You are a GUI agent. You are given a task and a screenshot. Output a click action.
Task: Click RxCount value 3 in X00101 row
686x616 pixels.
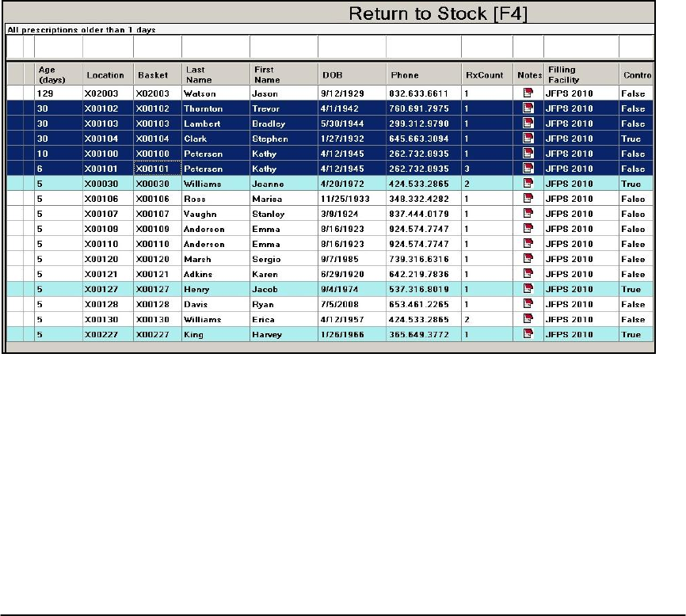(x=487, y=169)
